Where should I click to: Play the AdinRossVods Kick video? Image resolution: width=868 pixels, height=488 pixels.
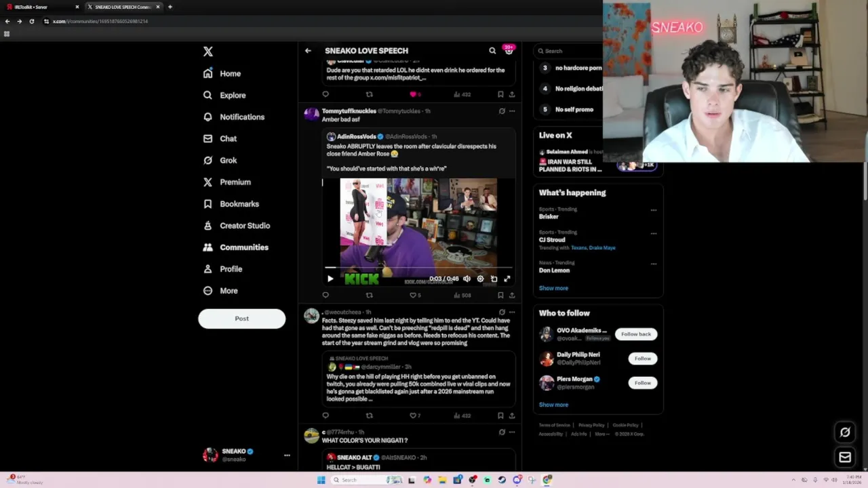(330, 279)
